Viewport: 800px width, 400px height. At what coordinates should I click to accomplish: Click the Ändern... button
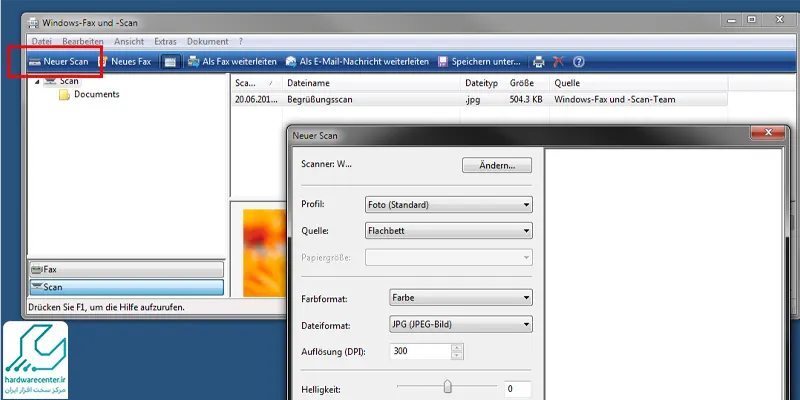(497, 165)
